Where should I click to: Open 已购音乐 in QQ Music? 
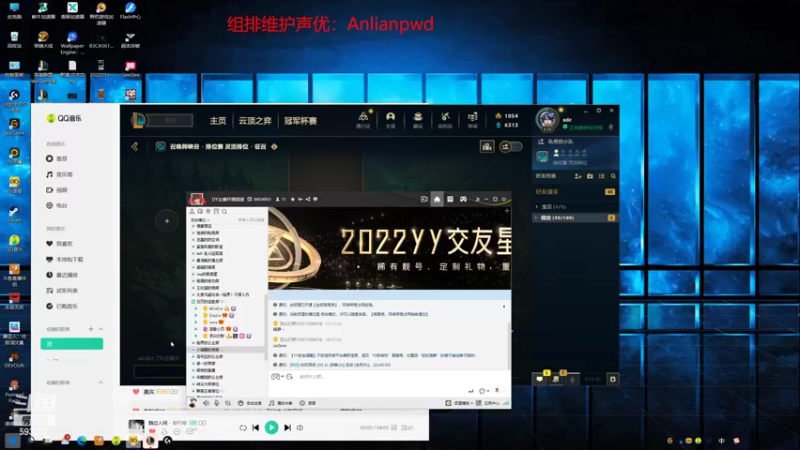click(62, 306)
